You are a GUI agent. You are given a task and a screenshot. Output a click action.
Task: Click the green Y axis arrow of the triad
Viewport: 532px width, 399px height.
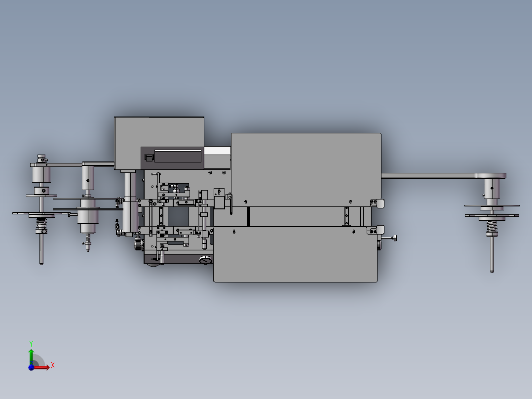[x=31, y=357]
